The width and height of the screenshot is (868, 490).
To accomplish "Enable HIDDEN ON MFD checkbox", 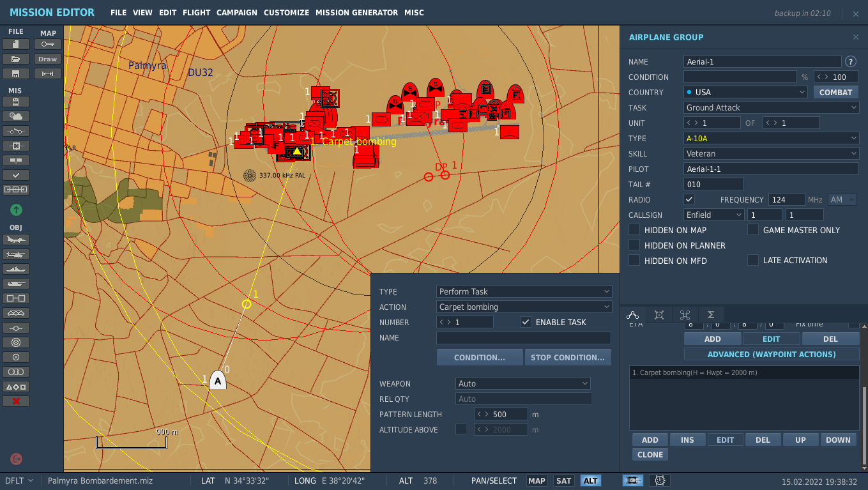I will click(634, 261).
